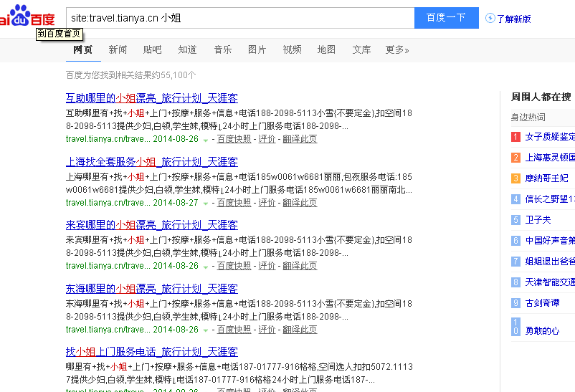Expand green arrow of 互助 result URL

point(206,140)
